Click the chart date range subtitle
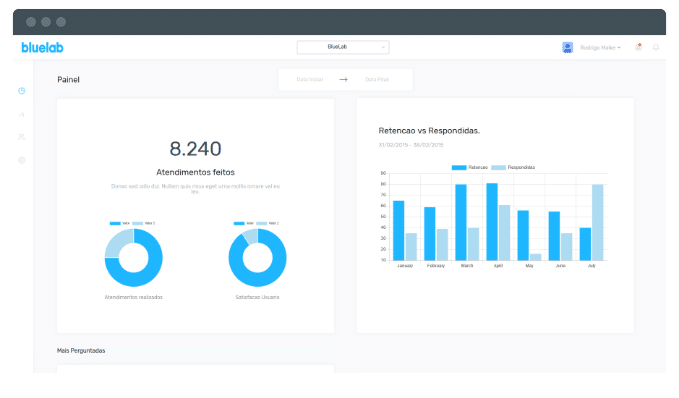 411,145
